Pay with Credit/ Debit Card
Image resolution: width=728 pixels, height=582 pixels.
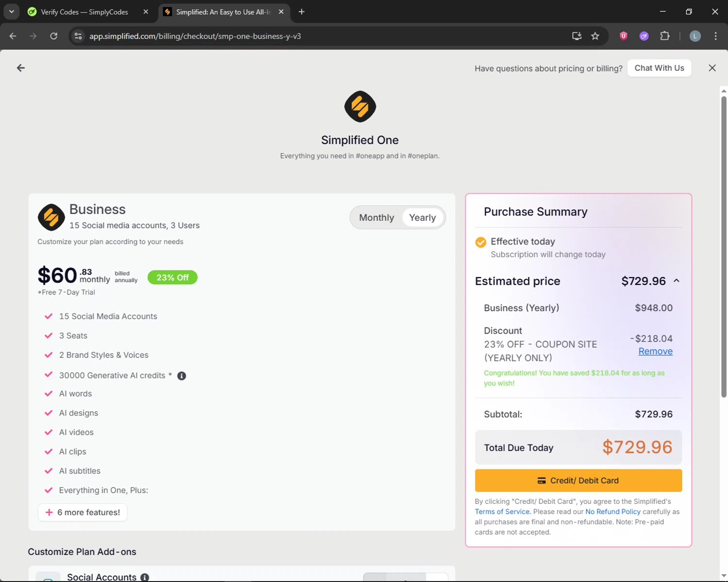pos(578,481)
